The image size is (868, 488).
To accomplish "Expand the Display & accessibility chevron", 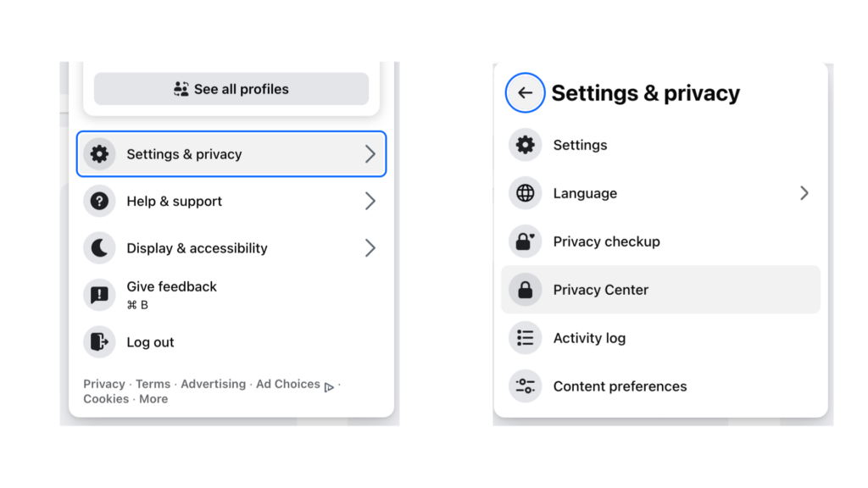I will [x=370, y=248].
